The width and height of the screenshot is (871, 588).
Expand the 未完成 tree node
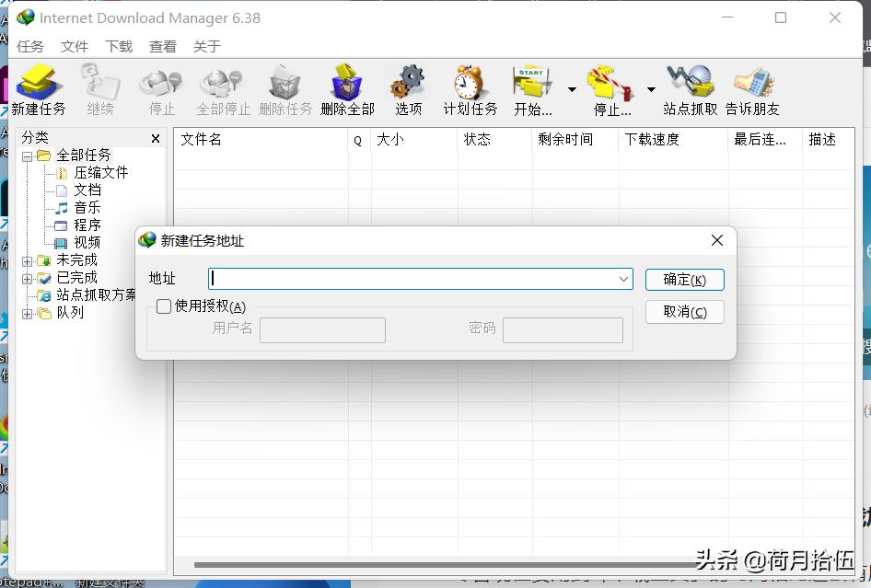click(x=27, y=261)
